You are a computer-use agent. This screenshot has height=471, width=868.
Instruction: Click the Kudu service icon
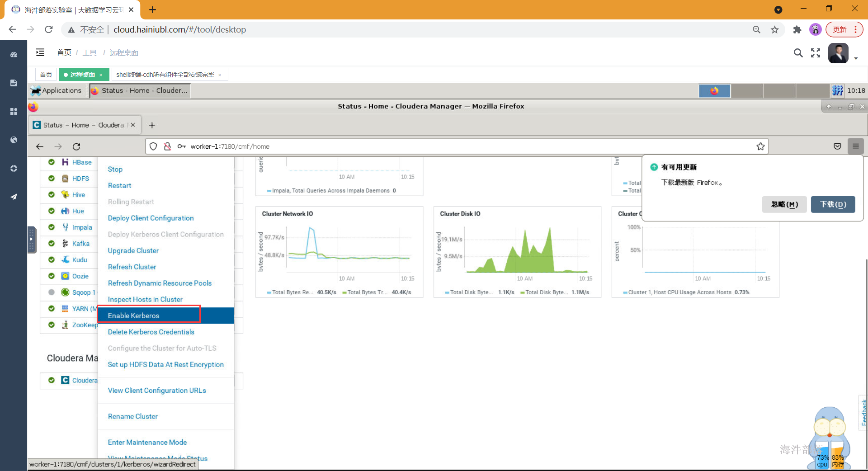65,260
